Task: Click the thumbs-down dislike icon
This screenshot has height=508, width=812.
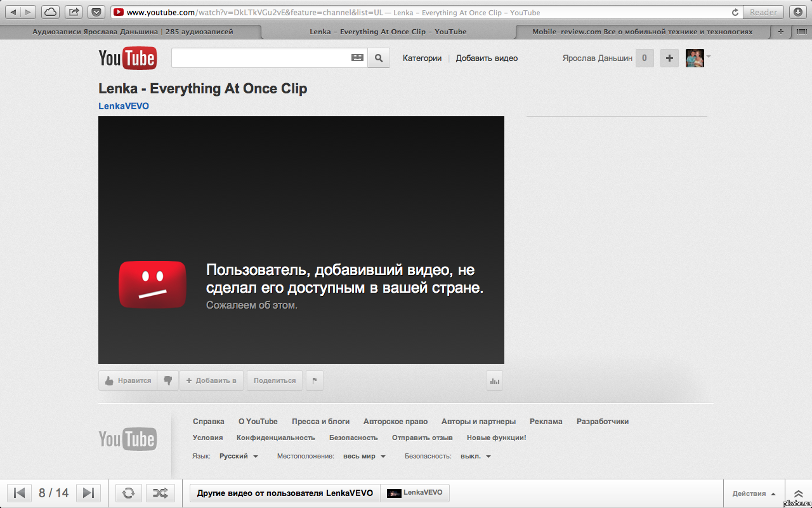Action: pos(168,380)
